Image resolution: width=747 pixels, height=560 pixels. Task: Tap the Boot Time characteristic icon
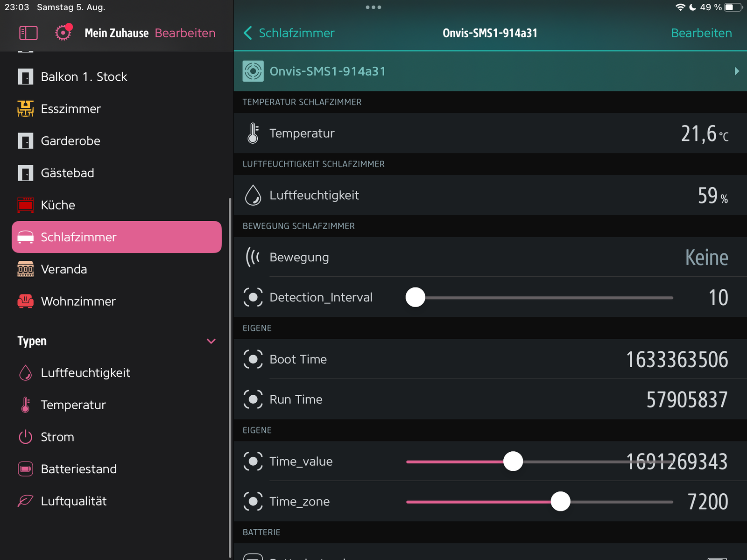pyautogui.click(x=253, y=359)
